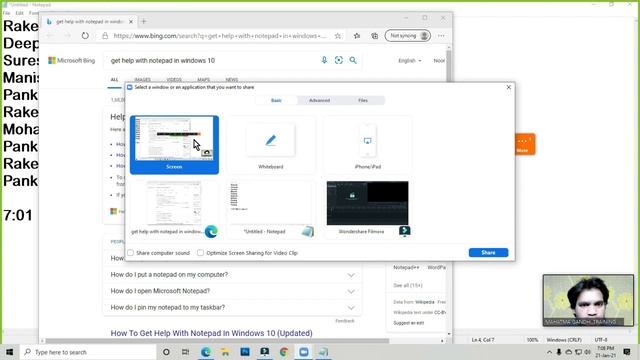Click the Microsoft Bing logo

[71, 60]
